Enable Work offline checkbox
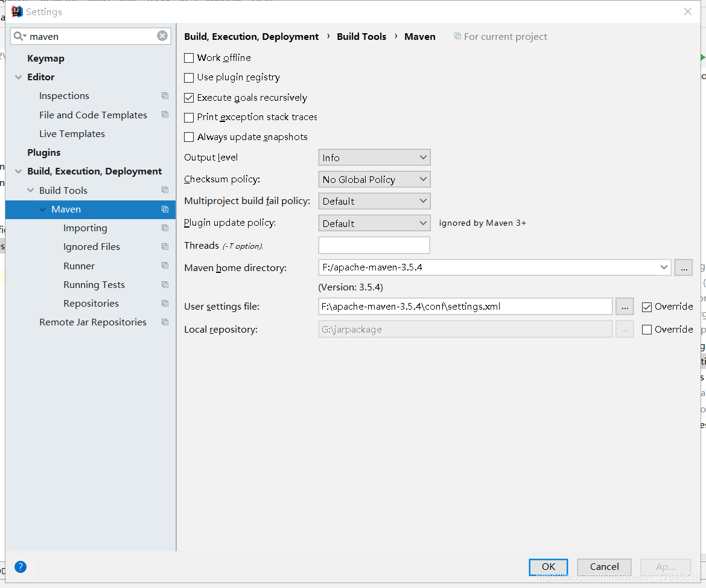 point(189,58)
